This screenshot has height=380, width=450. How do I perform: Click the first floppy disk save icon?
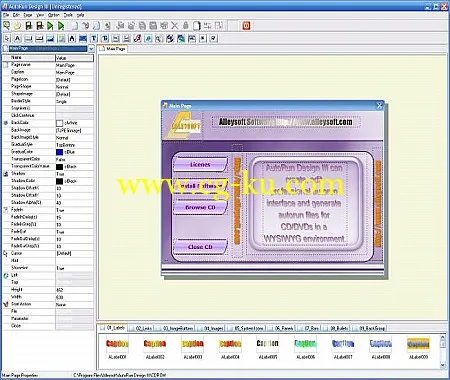(29, 26)
